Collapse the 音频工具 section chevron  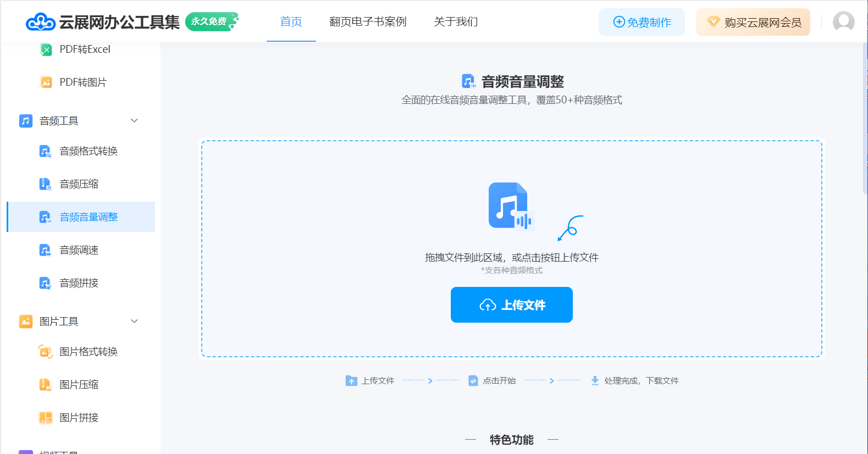[x=134, y=120]
